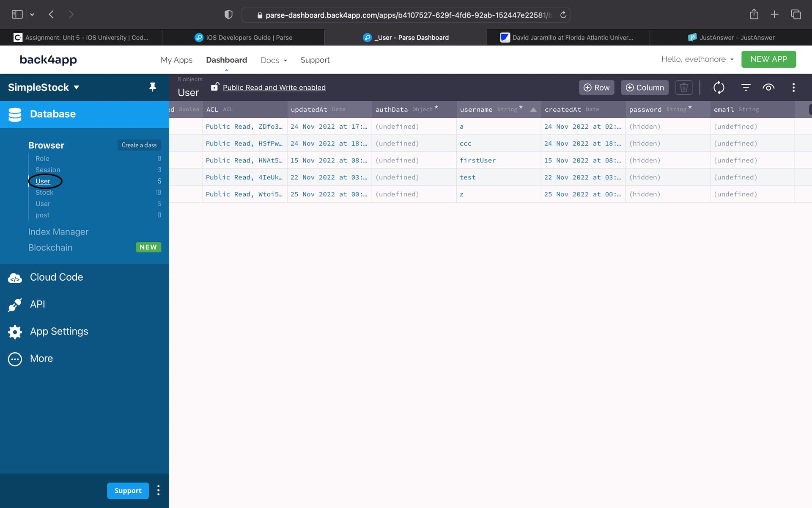
Task: Toggle column visibility eye icon
Action: pos(768,88)
